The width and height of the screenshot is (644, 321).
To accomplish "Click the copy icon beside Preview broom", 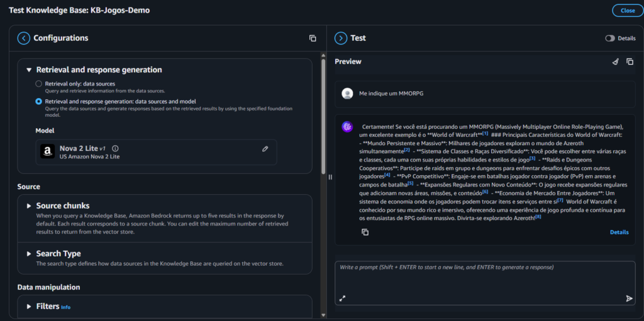I will (630, 62).
